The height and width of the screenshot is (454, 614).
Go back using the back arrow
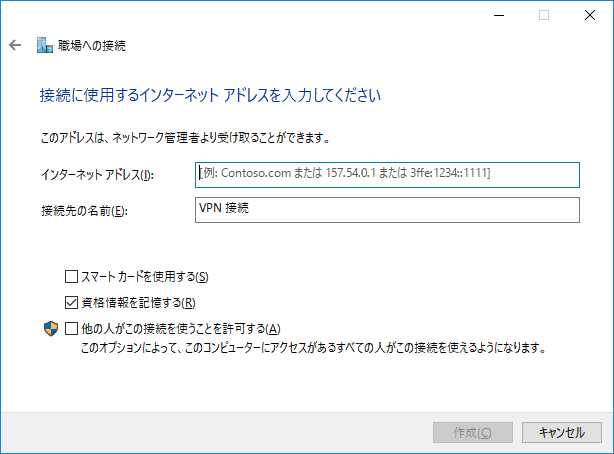pos(15,45)
